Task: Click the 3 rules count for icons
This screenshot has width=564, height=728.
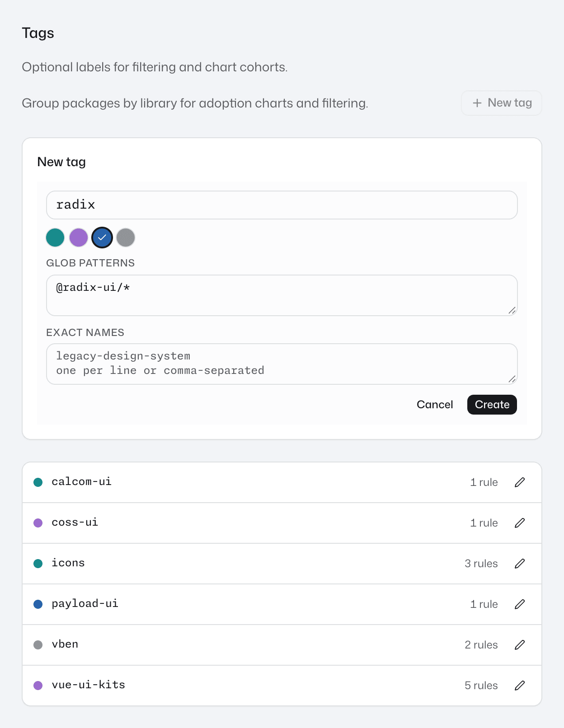Action: point(481,564)
